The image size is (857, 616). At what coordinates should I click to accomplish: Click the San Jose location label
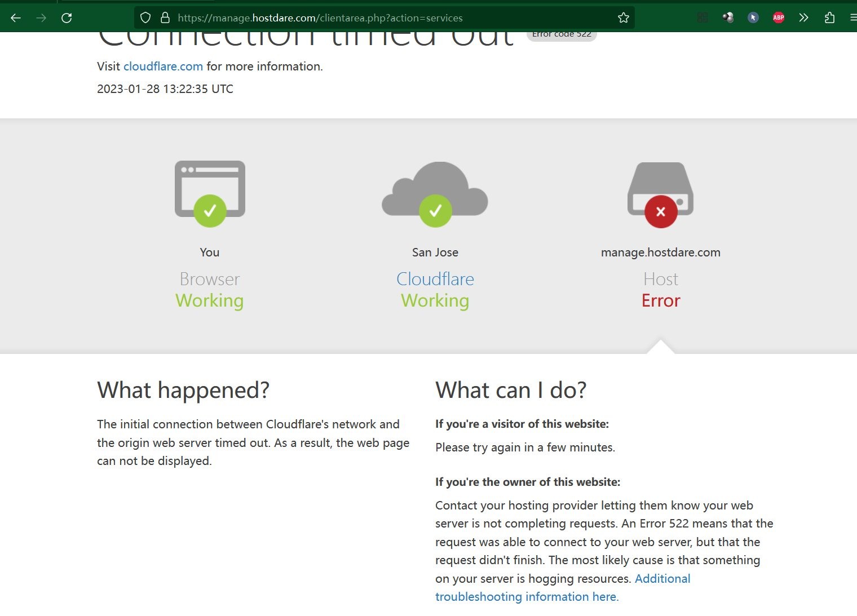point(435,252)
